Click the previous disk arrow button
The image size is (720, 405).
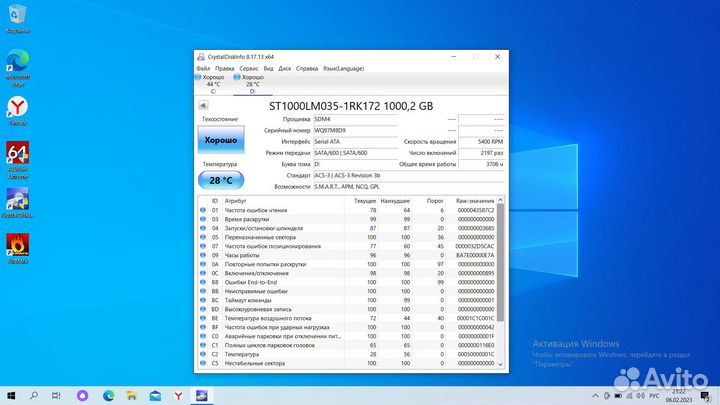[203, 105]
